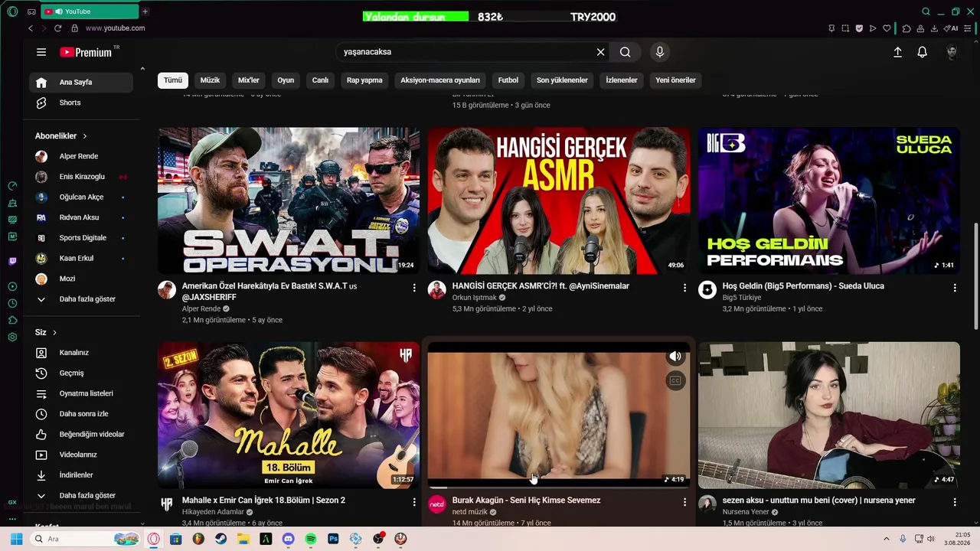This screenshot has width=980, height=551.
Task: Open İndirilenler downloads in YouTube sidebar
Action: coord(81,475)
